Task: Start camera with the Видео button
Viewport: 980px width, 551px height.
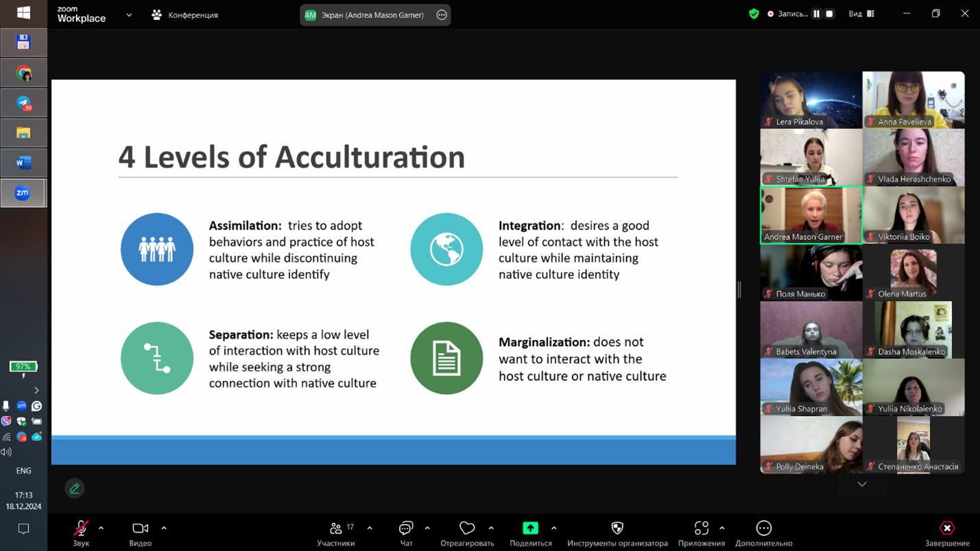Action: tap(140, 533)
